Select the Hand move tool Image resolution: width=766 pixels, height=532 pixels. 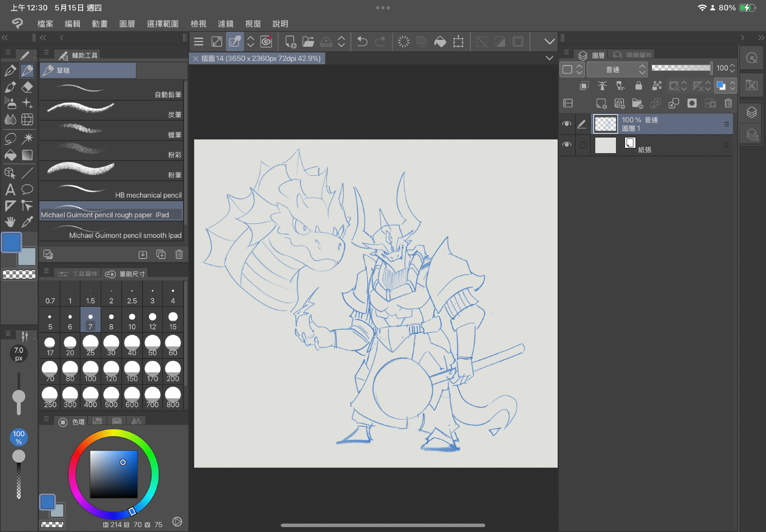point(10,222)
